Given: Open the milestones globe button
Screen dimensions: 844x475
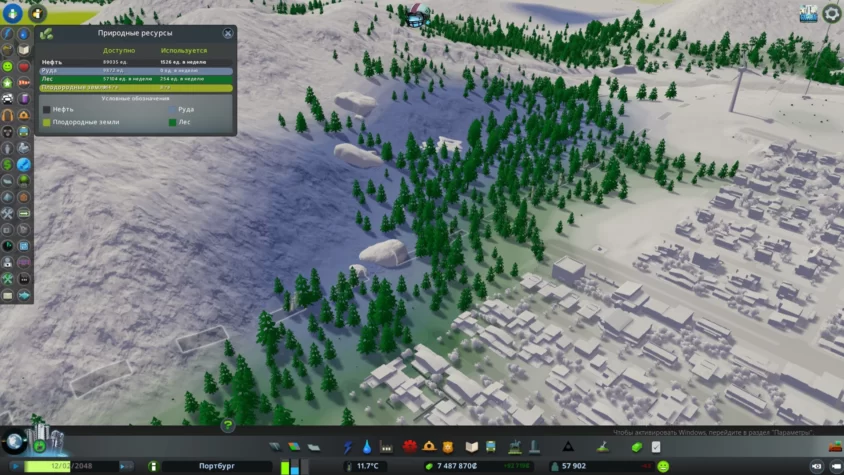Looking at the screenshot, I should click(x=14, y=443).
